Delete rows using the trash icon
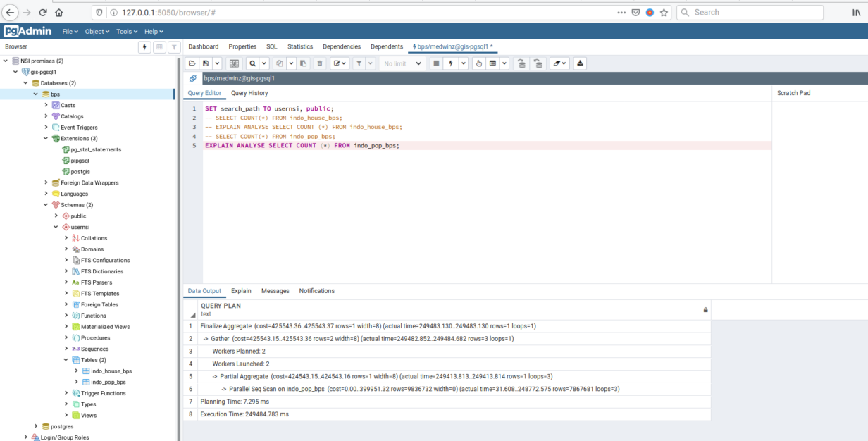The width and height of the screenshot is (868, 441). tap(321, 63)
